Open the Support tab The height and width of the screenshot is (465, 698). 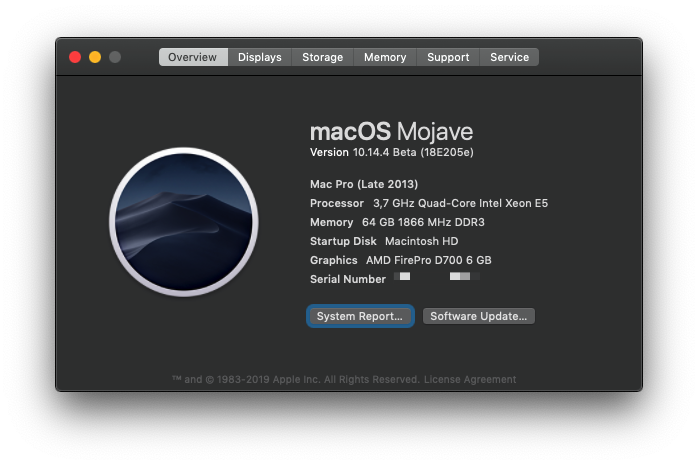click(x=448, y=57)
